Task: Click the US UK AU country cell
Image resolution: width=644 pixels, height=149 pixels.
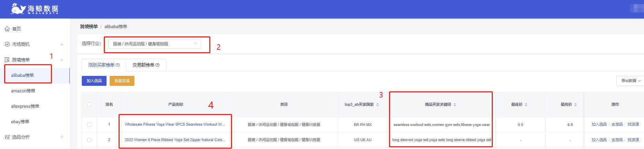Action: (363, 140)
